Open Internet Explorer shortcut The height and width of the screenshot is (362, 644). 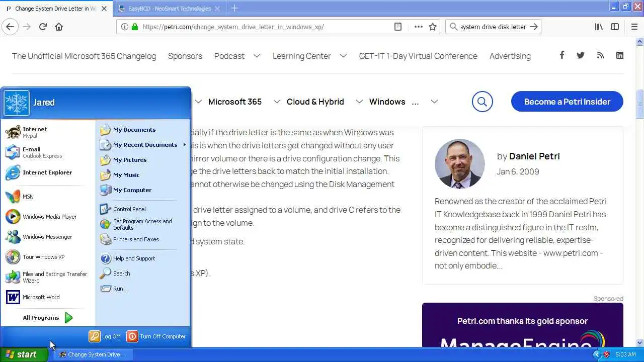[48, 172]
